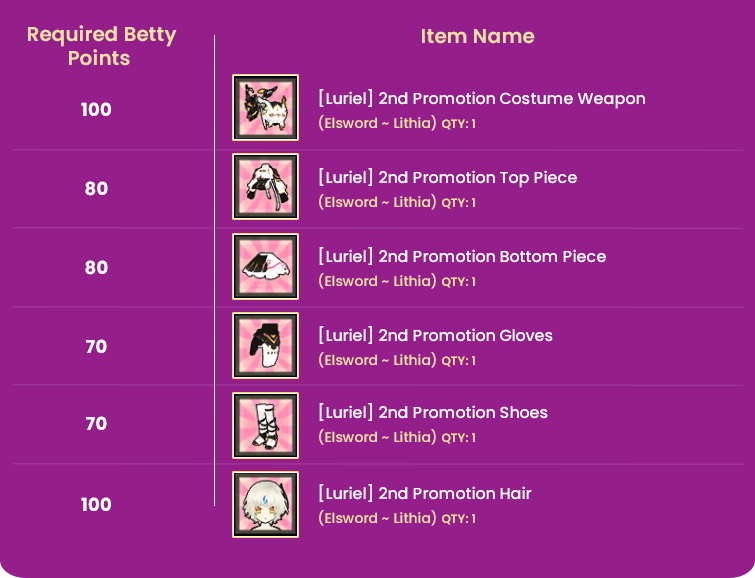
Task: Select the Promotion Gloves item name text
Action: (435, 336)
